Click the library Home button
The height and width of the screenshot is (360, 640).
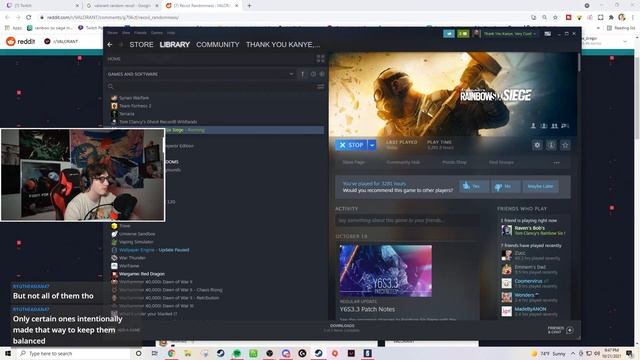click(x=114, y=59)
